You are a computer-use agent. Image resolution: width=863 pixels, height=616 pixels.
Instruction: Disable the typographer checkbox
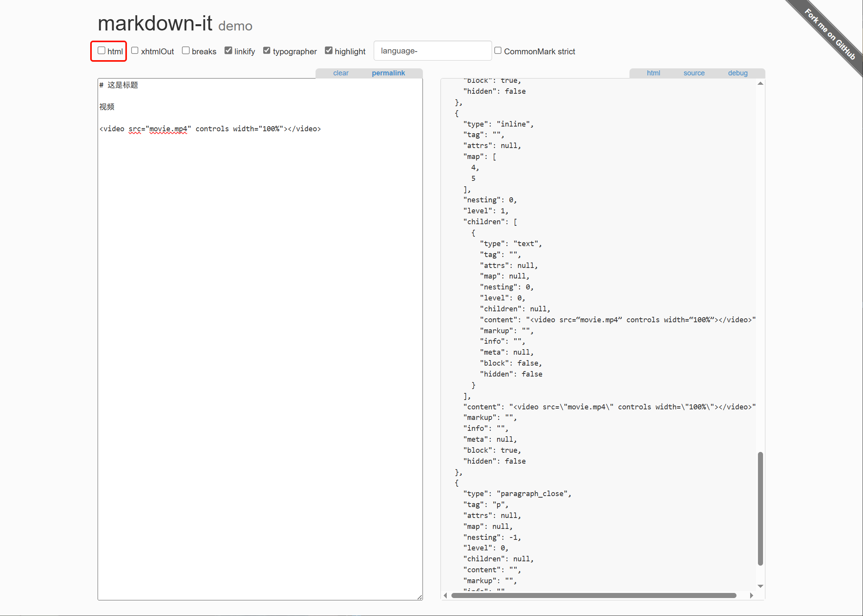[x=267, y=50]
